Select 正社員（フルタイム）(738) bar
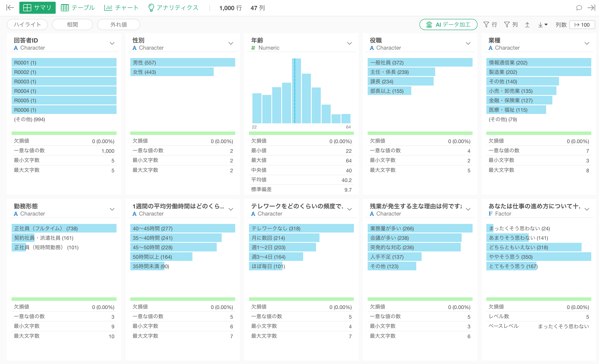The width and height of the screenshot is (599, 364). [64, 228]
